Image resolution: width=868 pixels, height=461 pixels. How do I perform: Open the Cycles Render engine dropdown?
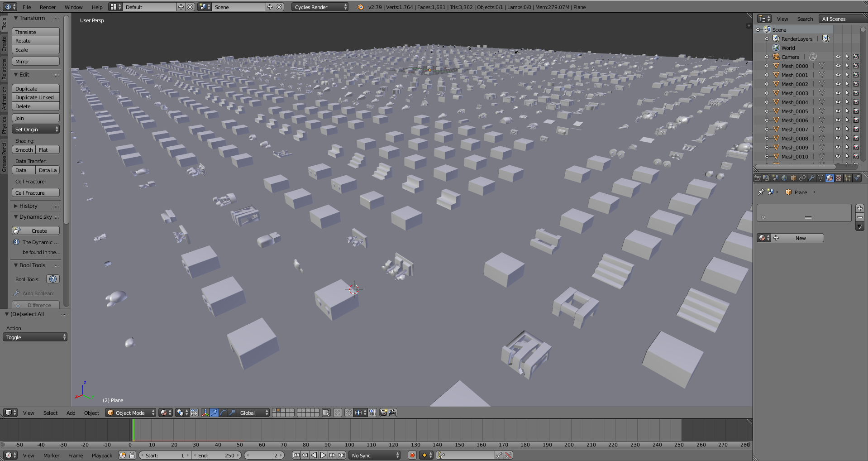320,7
